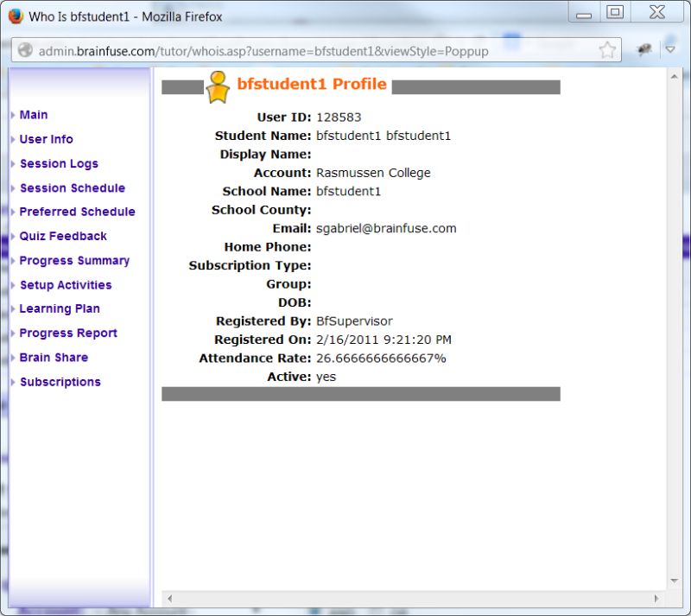
Task: Click the Firefox logo in title bar
Action: click(16, 16)
